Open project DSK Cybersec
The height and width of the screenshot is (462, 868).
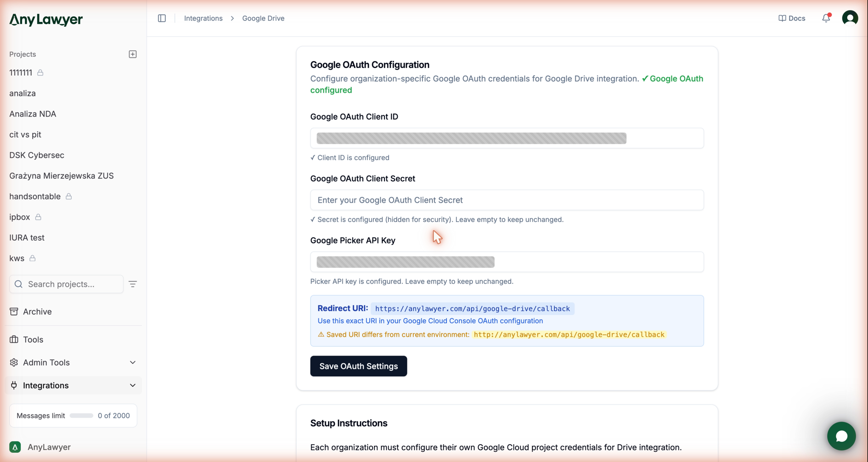(x=37, y=155)
